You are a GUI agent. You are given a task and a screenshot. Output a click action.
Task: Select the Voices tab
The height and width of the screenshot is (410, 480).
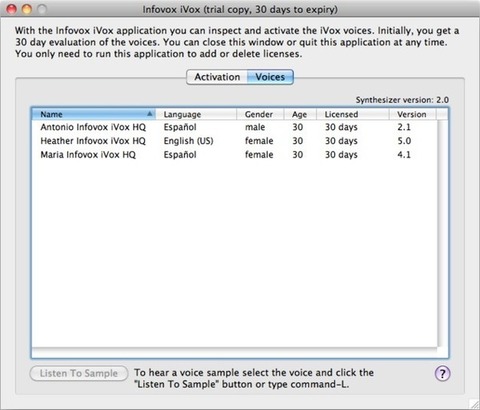270,77
